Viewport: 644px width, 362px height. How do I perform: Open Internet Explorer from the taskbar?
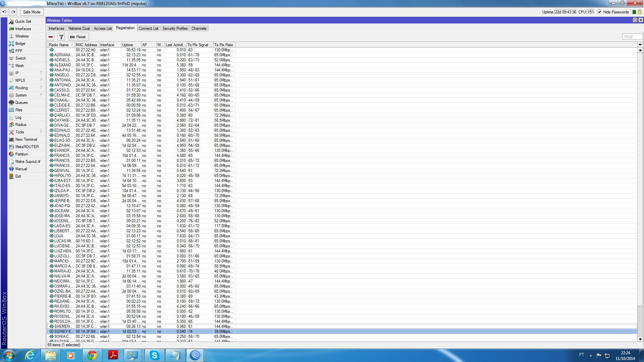(30, 355)
